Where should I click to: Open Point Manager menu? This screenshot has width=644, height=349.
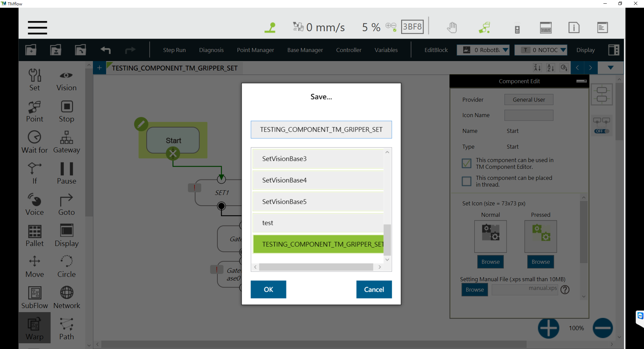pyautogui.click(x=256, y=50)
